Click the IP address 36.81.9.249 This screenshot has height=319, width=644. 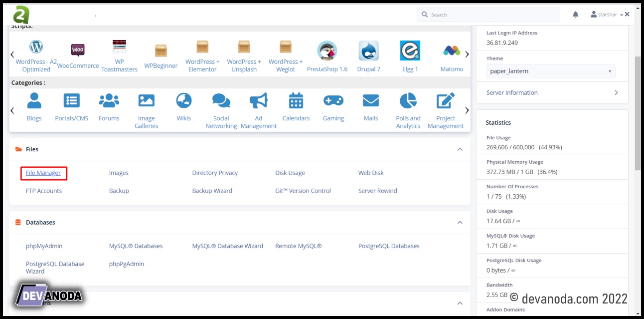coord(502,42)
